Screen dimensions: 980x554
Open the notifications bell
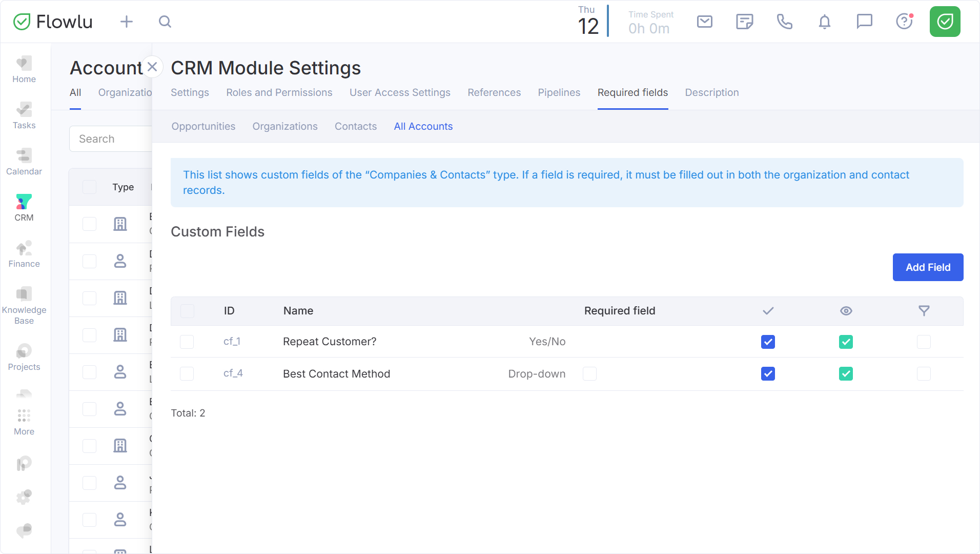(x=824, y=22)
